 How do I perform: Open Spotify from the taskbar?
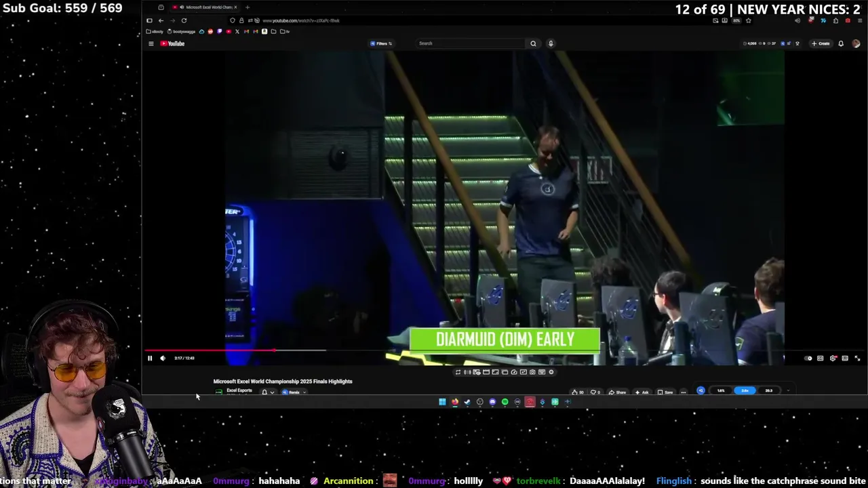click(505, 402)
